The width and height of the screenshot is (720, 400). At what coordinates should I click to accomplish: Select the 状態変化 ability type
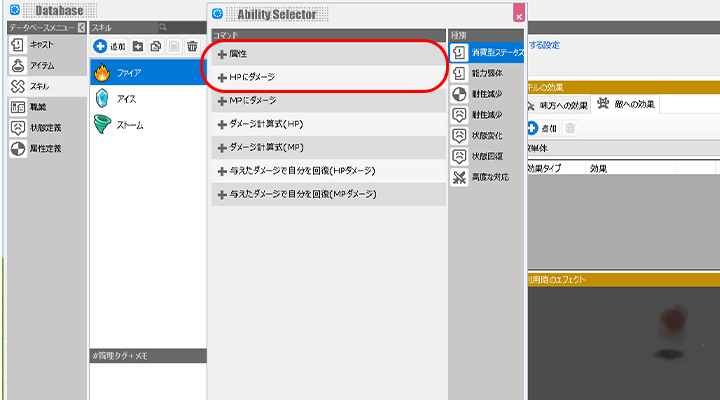click(x=486, y=135)
